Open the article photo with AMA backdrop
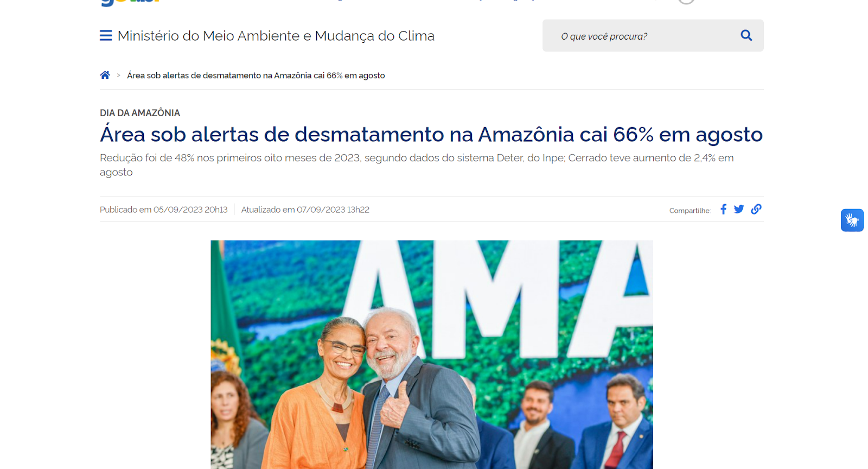The image size is (868, 469). pyautogui.click(x=432, y=354)
